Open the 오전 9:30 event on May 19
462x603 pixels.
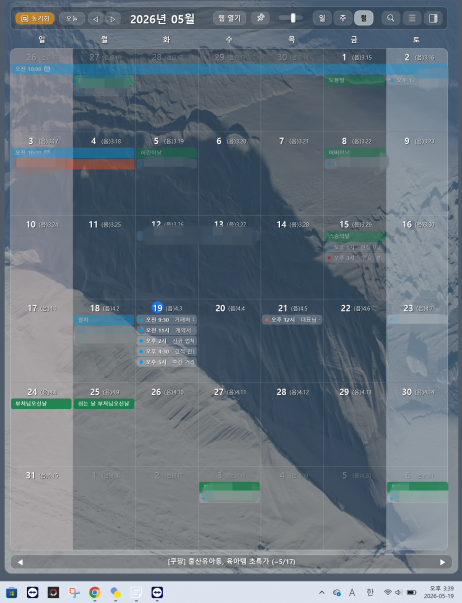167,320
